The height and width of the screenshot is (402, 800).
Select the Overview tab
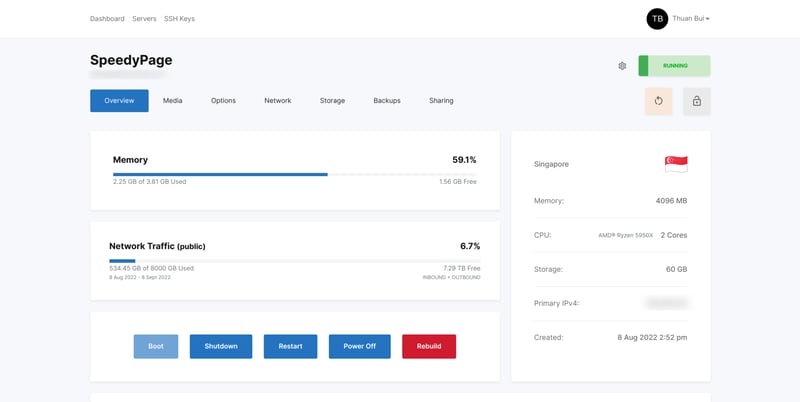[119, 101]
